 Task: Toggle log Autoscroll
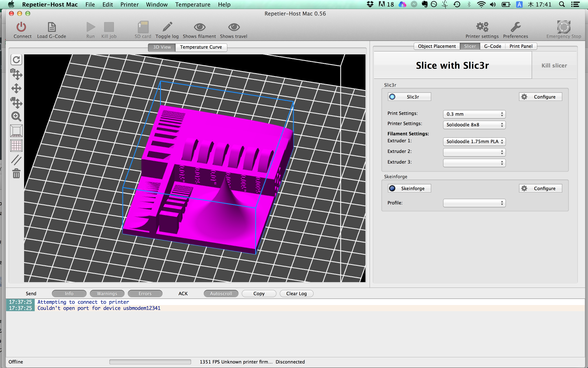point(221,294)
